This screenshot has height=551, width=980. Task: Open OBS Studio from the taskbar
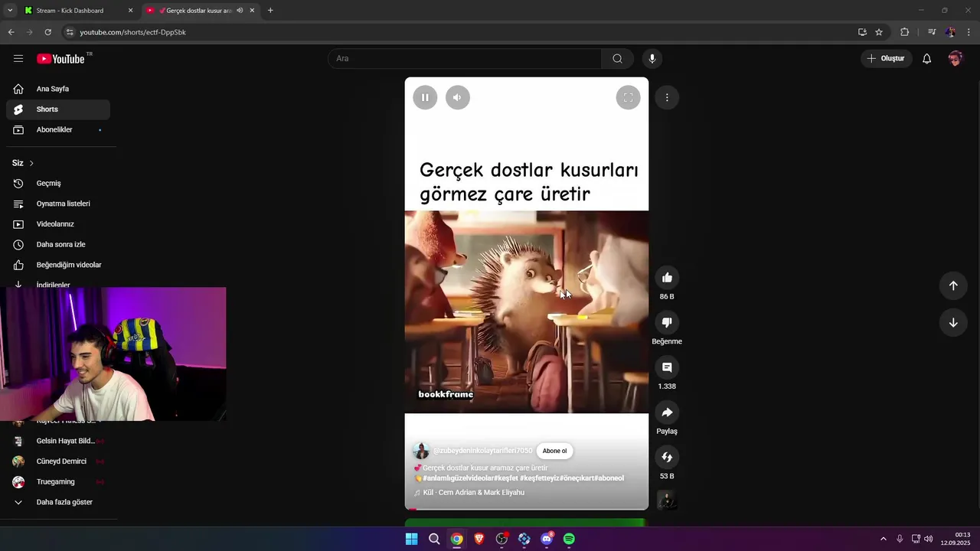pyautogui.click(x=501, y=539)
